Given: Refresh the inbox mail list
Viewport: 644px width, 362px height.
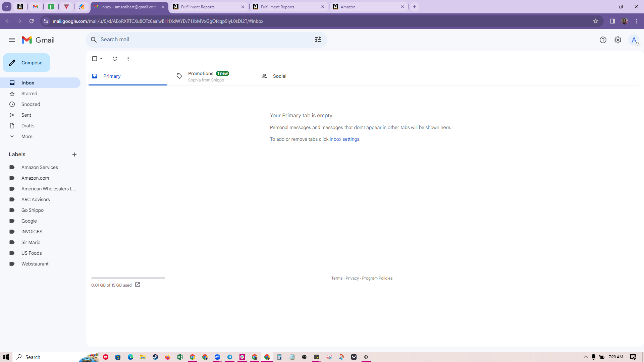Looking at the screenshot, I should [x=115, y=59].
